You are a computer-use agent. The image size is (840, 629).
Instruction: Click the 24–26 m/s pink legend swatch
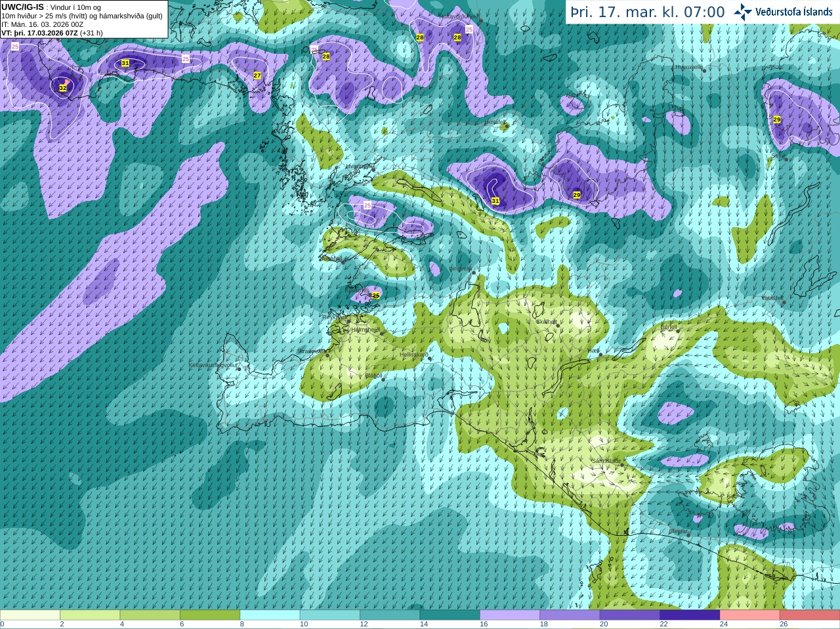(x=750, y=615)
